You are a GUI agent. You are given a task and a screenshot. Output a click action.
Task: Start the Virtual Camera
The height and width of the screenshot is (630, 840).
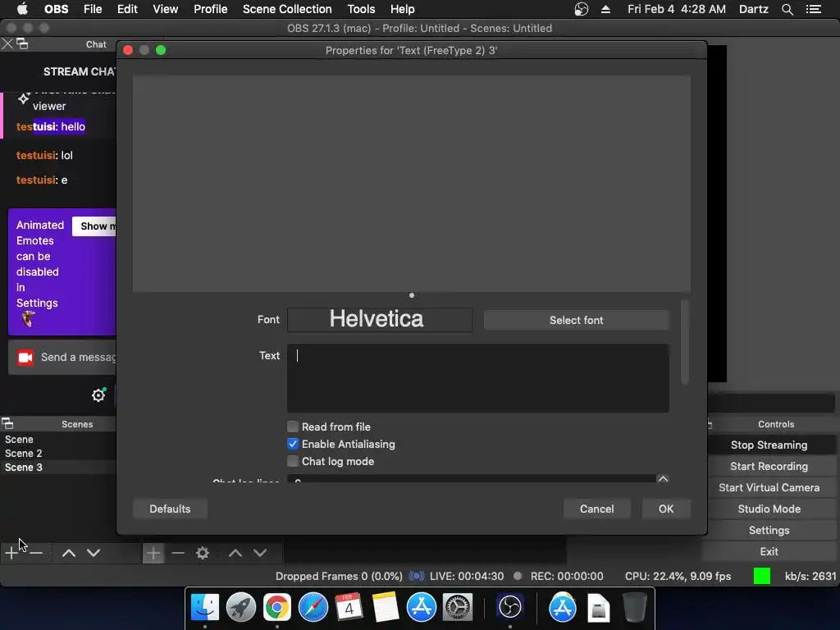click(769, 487)
